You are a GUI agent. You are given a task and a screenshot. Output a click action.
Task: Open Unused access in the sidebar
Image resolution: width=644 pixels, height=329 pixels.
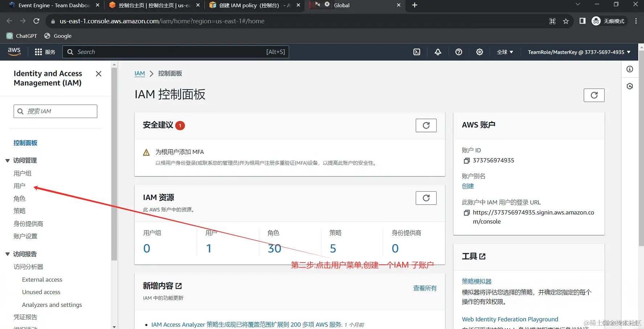tap(41, 292)
